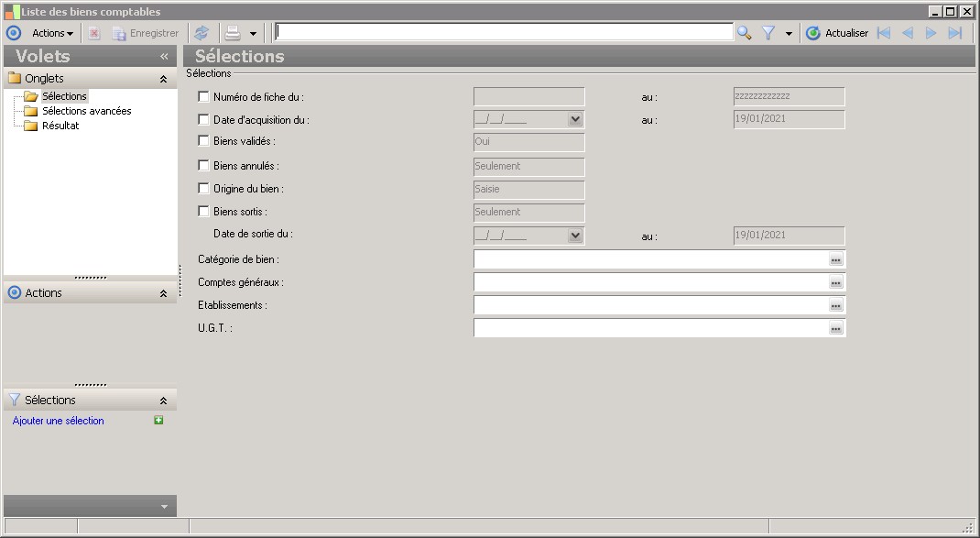Open browse button for Catégorie de bien
Screen dimensions: 980x538
click(835, 259)
